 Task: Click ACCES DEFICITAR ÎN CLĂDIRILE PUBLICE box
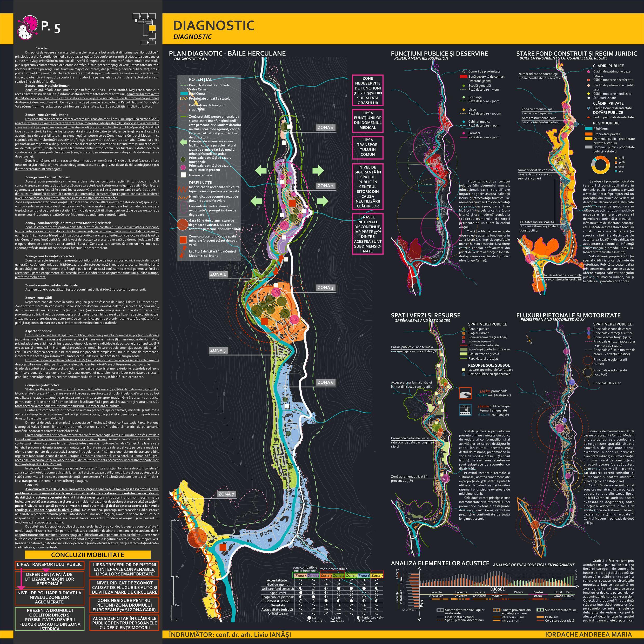124,623
